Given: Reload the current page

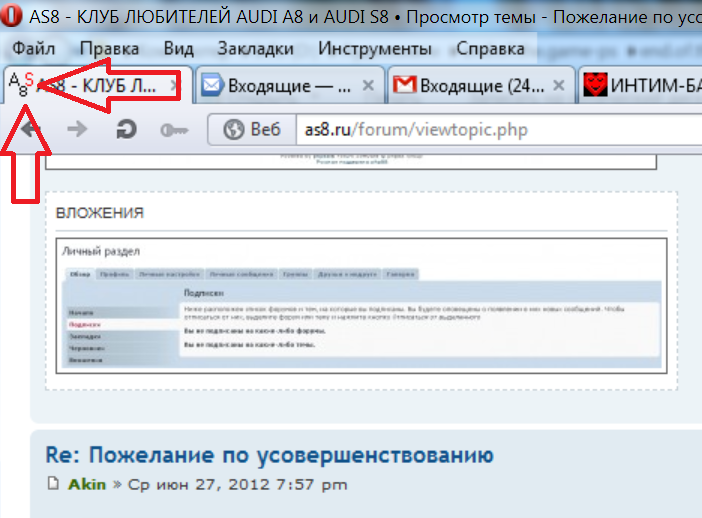Looking at the screenshot, I should coord(126,129).
